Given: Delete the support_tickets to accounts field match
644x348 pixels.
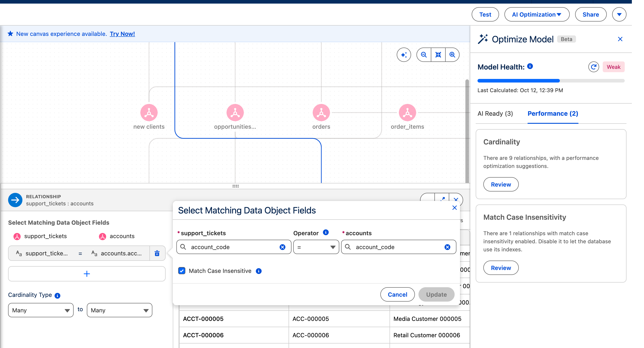Looking at the screenshot, I should (x=157, y=253).
